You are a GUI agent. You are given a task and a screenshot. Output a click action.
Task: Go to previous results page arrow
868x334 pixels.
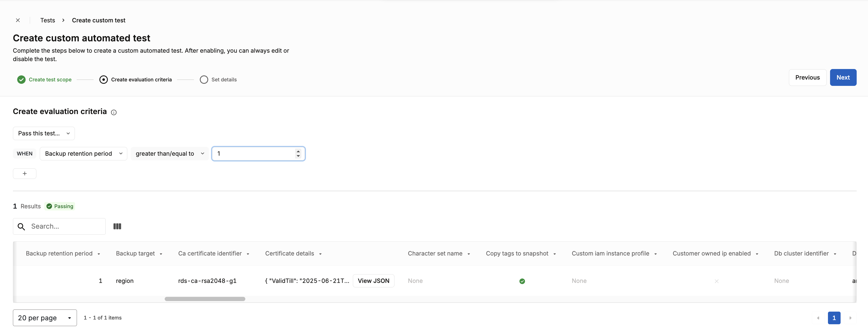[x=818, y=318]
